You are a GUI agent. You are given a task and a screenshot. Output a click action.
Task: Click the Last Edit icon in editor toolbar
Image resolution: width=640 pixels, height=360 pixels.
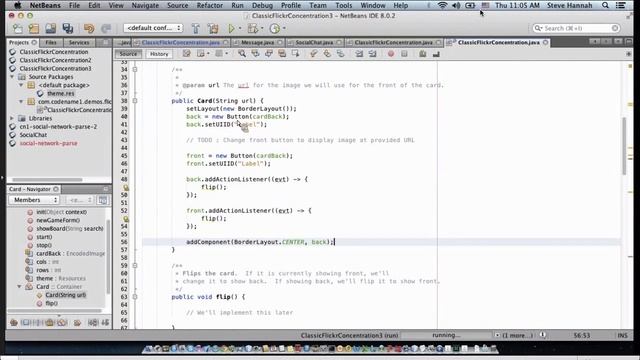click(187, 54)
